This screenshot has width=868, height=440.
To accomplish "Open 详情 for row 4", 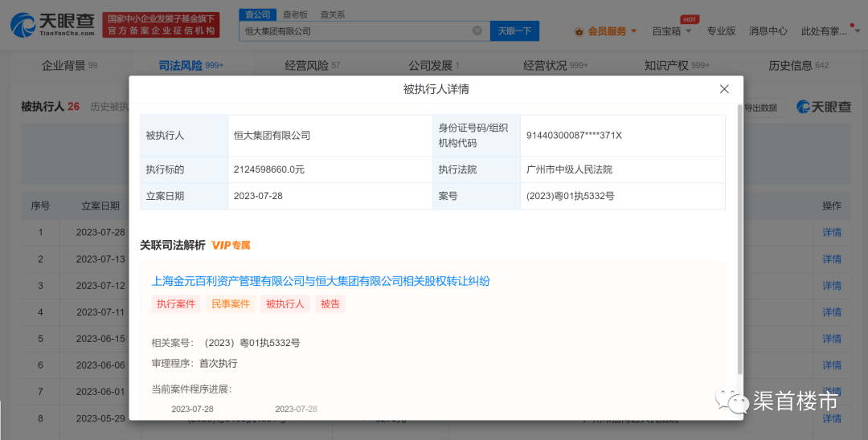I will [832, 312].
